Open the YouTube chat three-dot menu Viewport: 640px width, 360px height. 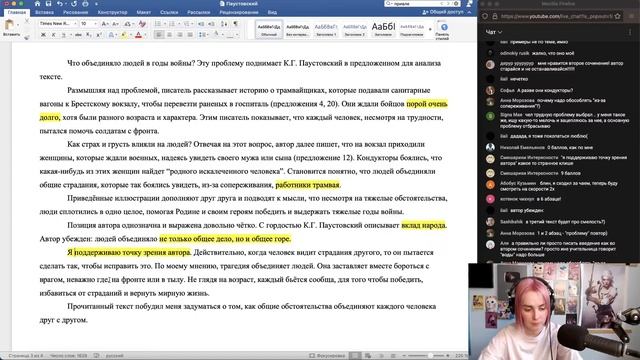pyautogui.click(x=630, y=32)
